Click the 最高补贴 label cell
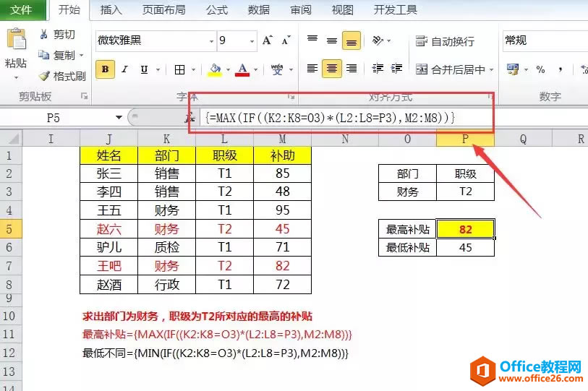The image size is (588, 391). [x=408, y=229]
